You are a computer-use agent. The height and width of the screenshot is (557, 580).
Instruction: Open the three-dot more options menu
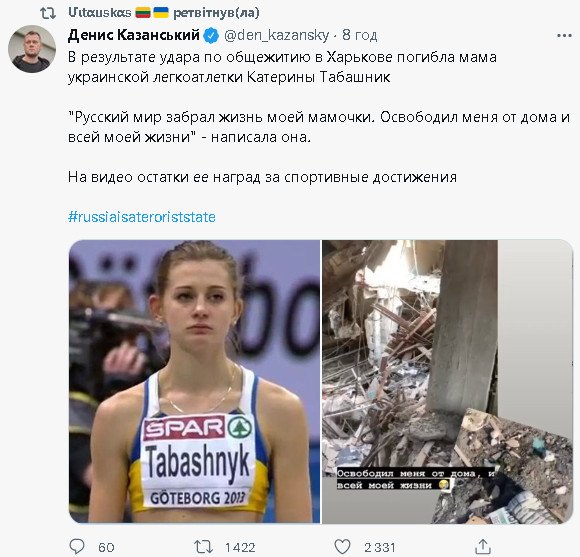click(x=564, y=36)
